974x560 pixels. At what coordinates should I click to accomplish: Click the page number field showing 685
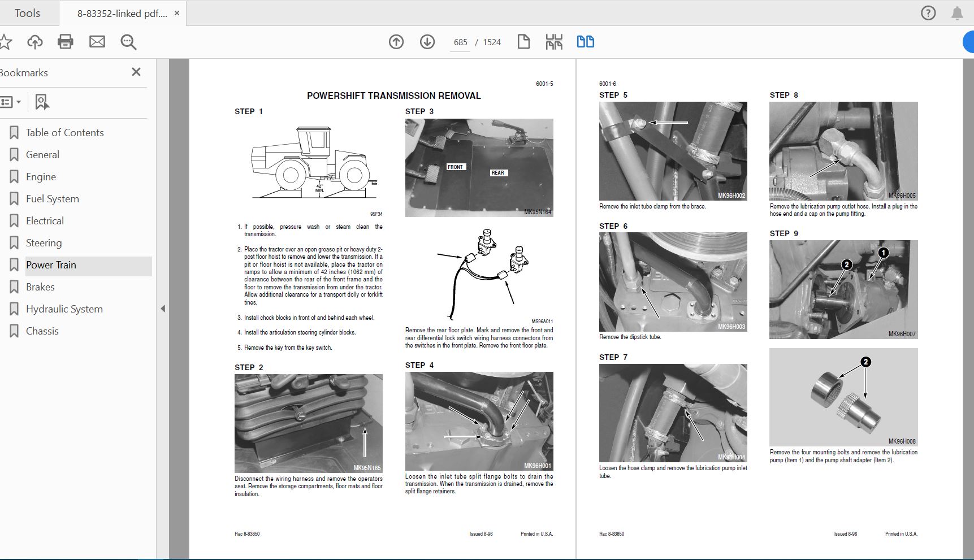(x=460, y=42)
